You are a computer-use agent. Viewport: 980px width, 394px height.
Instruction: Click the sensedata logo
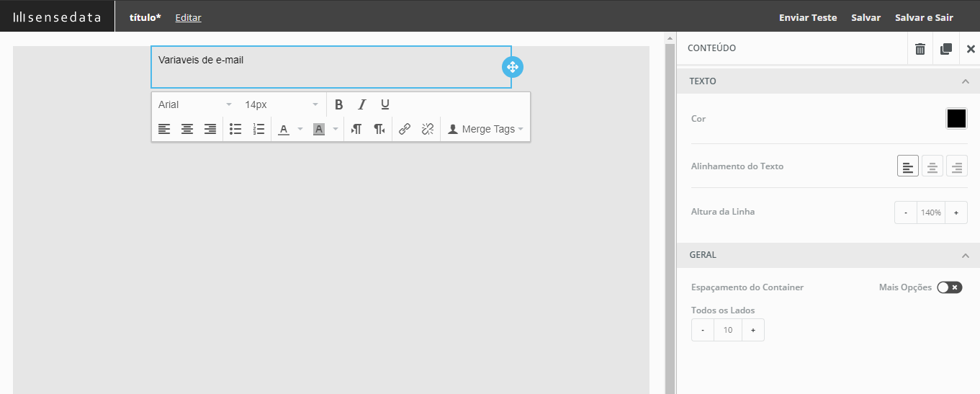coord(57,17)
